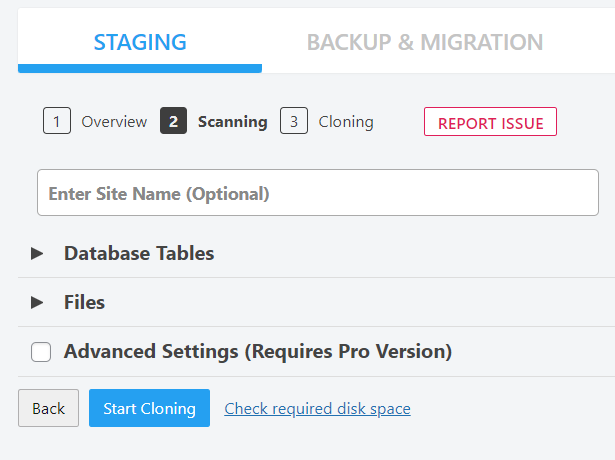The height and width of the screenshot is (460, 615).
Task: Click the Advanced Settings (Requires Pro Version) label
Action: click(258, 351)
